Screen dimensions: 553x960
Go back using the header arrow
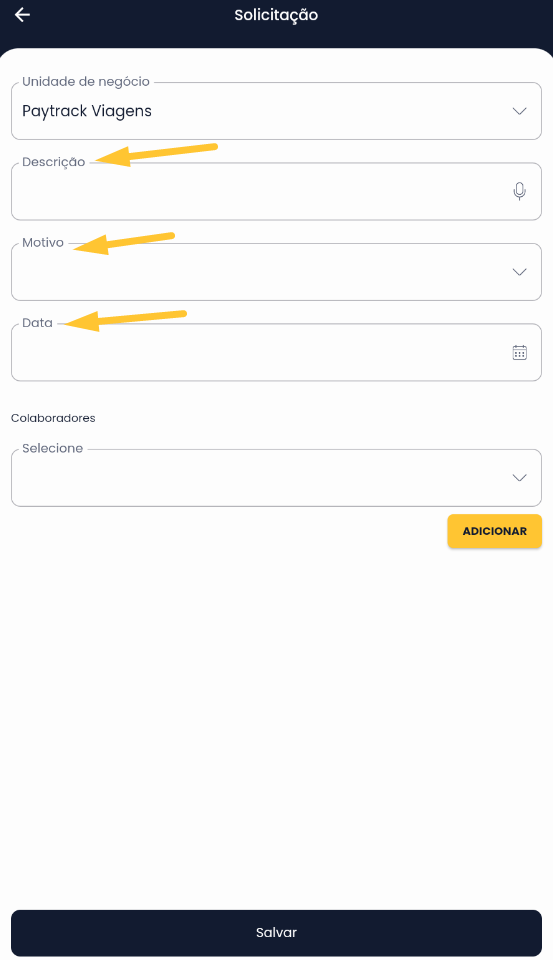[x=23, y=15]
